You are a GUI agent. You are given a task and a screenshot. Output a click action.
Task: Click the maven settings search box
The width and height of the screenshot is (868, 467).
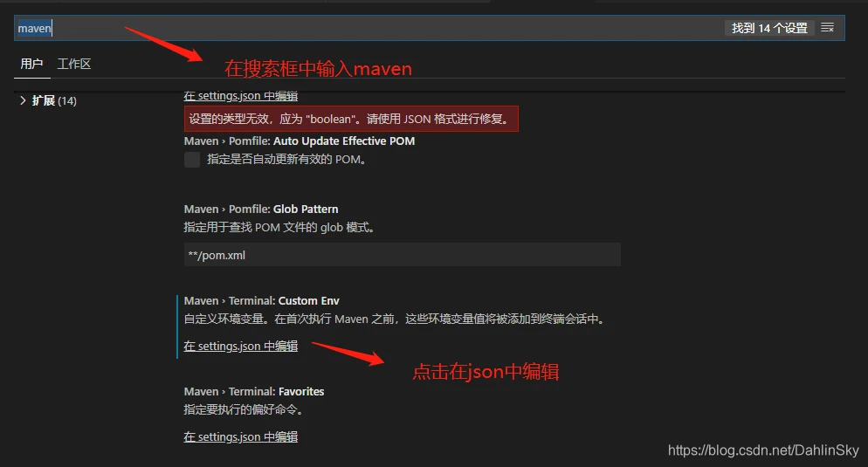(x=429, y=28)
